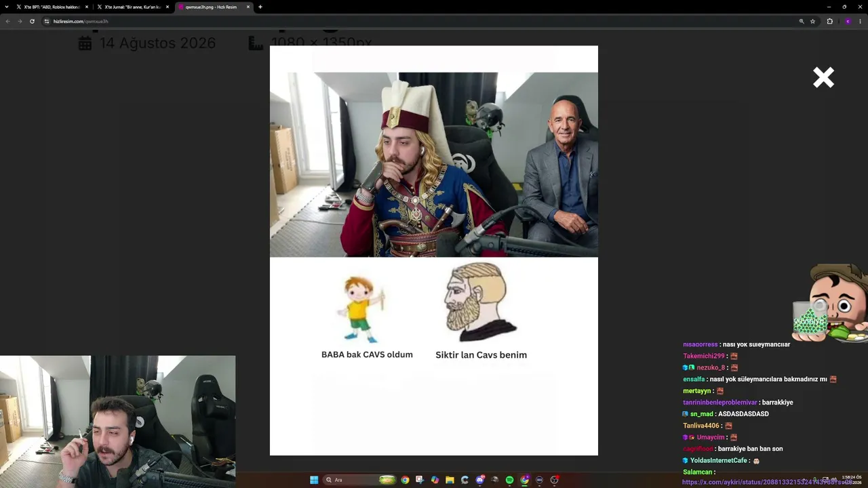Close the qwmxue3h.png tab
This screenshot has width=868, height=488.
coord(248,7)
